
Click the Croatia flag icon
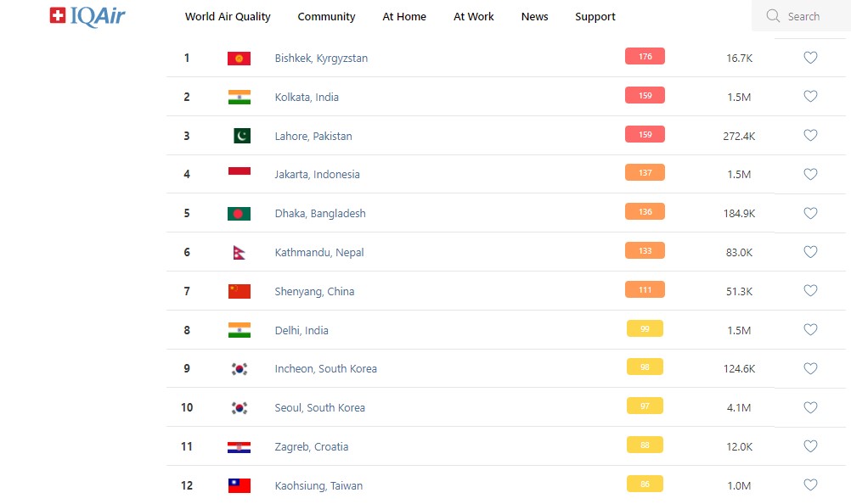coord(239,447)
